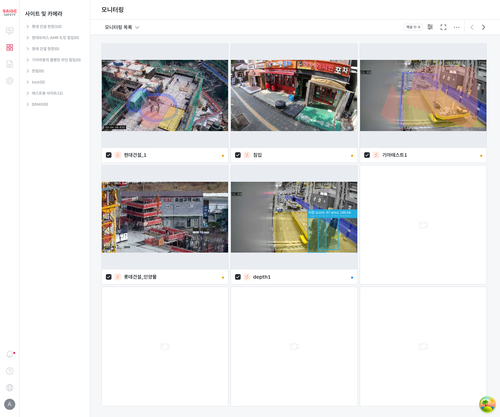Open the three-dots more options menu
The image size is (500, 417).
coord(457,27)
